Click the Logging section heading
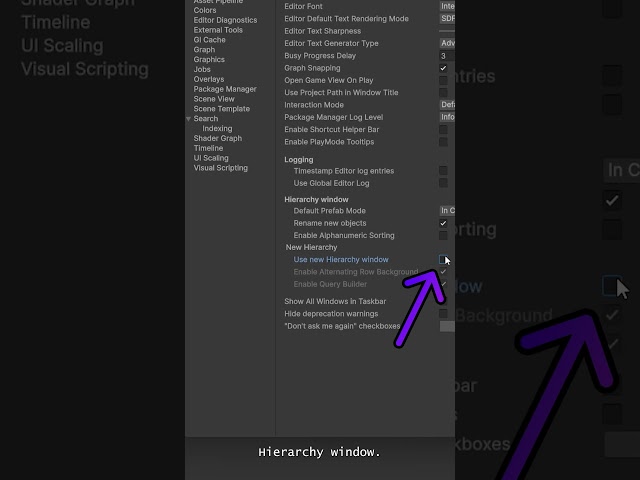The height and width of the screenshot is (480, 640). (299, 160)
